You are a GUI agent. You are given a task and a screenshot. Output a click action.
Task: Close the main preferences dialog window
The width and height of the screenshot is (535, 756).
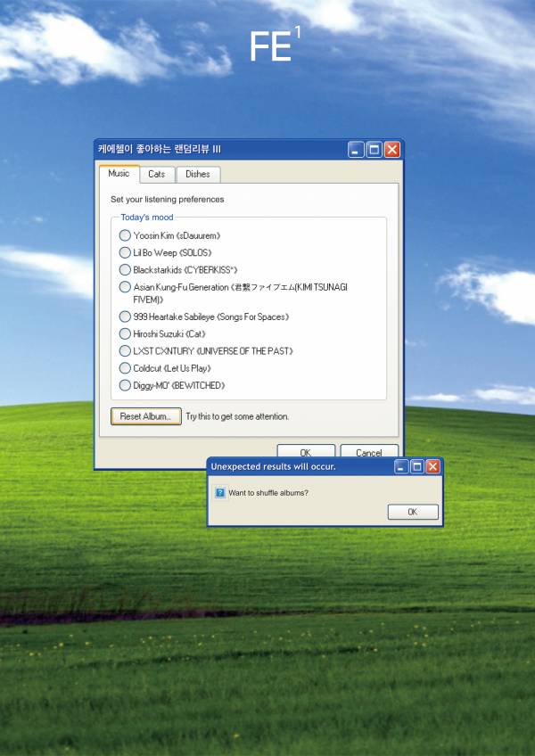(392, 150)
